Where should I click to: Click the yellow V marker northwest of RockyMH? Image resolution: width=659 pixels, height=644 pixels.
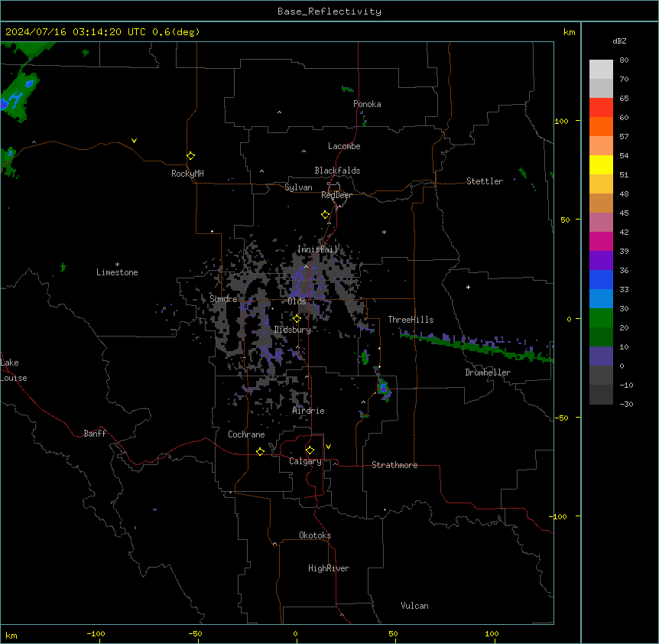(x=134, y=141)
